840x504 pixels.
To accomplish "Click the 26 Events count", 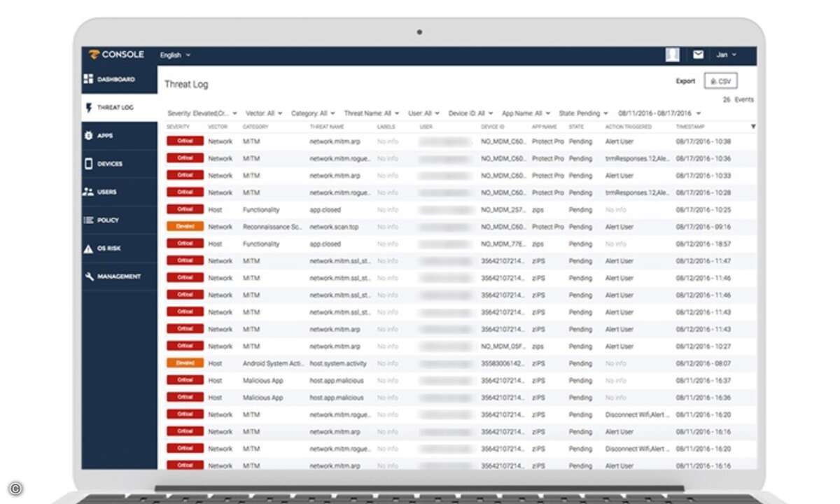I will click(738, 100).
